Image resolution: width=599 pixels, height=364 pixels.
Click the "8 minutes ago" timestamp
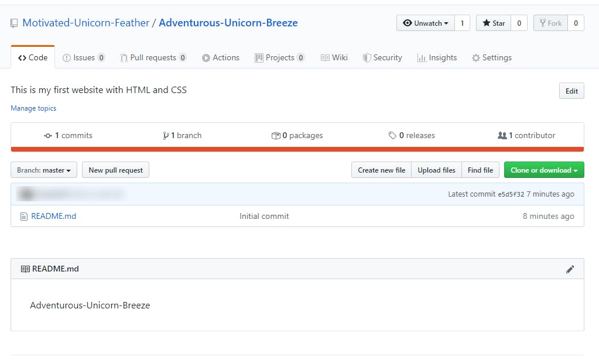[x=548, y=216]
